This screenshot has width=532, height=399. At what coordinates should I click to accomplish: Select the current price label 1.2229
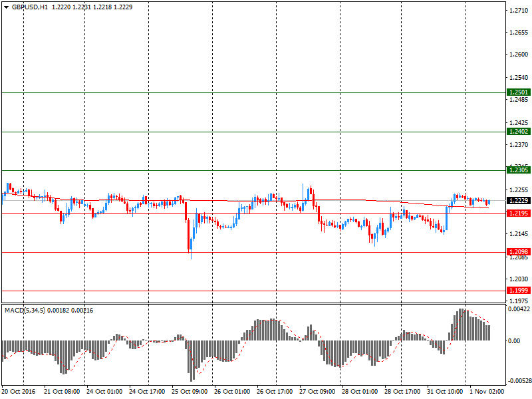[519, 201]
